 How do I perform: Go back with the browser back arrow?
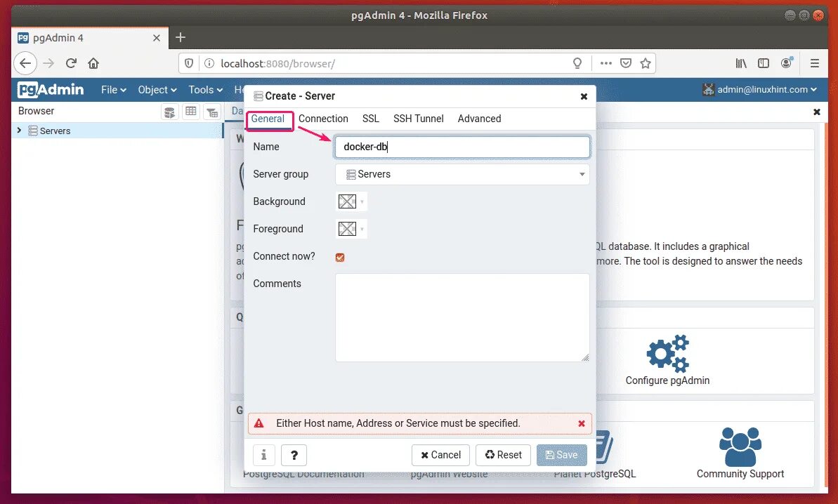pos(25,64)
